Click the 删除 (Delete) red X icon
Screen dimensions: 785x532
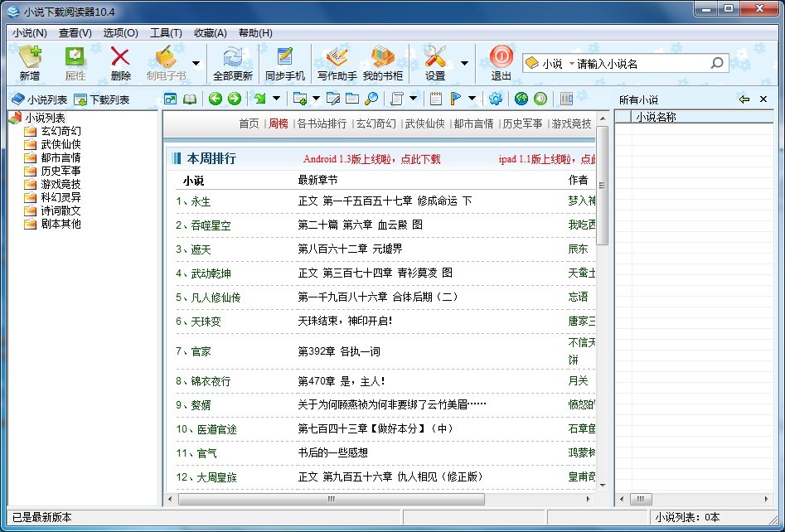(x=120, y=63)
